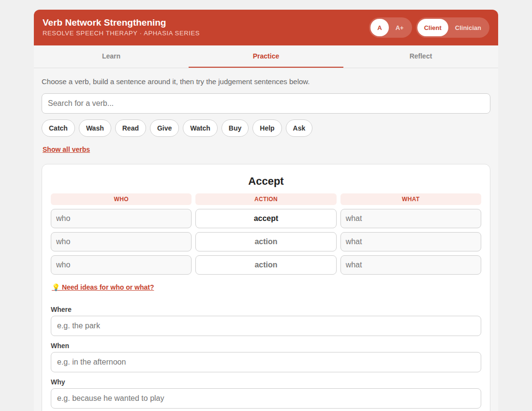This screenshot has width=532, height=411.
Task: Click the When label
Action: point(60,346)
